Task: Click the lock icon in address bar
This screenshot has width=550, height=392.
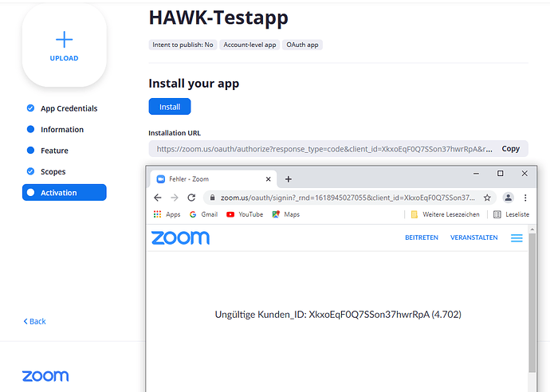Action: (x=212, y=198)
